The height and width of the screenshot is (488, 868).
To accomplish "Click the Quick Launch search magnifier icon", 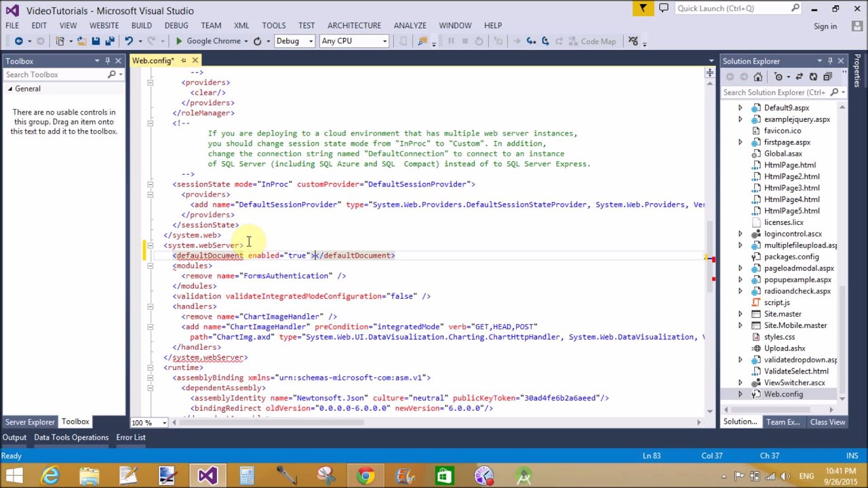I will pos(795,8).
